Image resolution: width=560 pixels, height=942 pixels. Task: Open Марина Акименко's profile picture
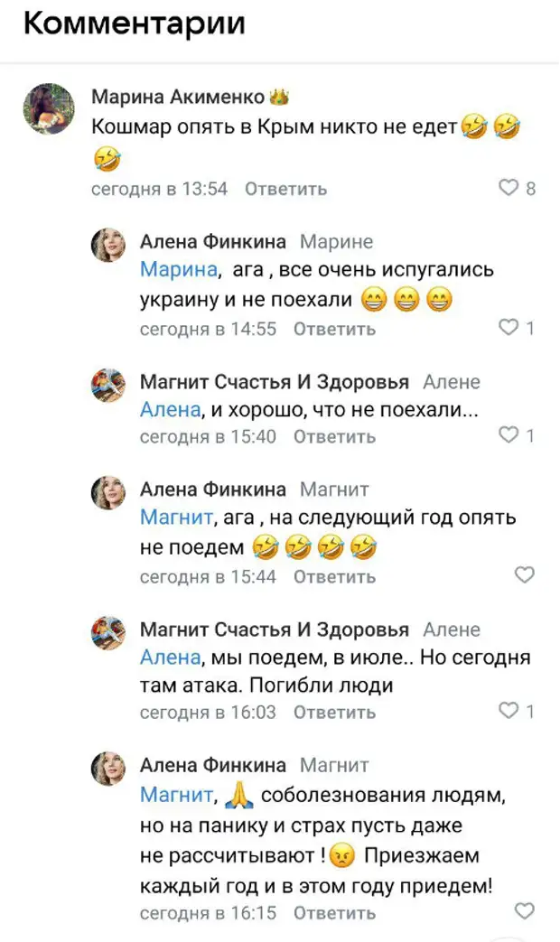coord(49,108)
